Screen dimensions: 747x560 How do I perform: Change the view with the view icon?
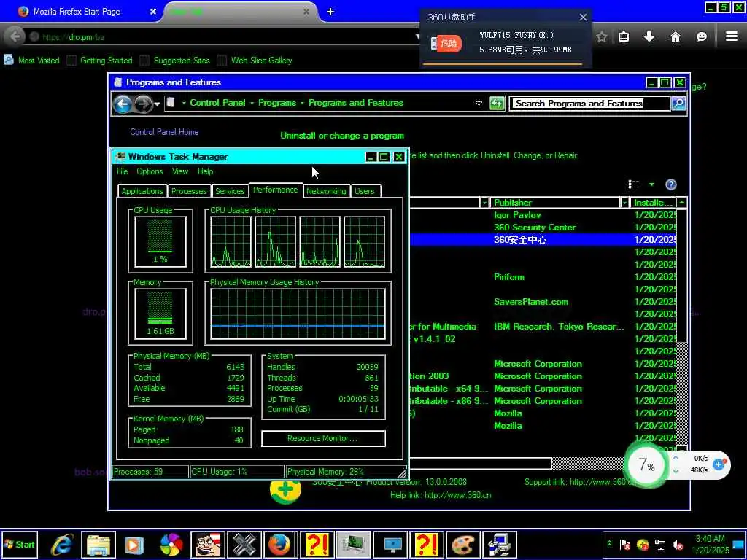[x=634, y=184]
